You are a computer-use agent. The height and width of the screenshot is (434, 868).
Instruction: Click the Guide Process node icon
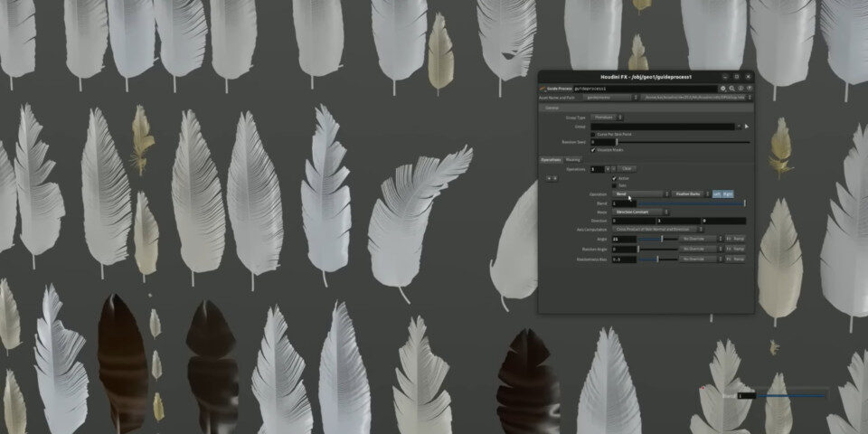click(542, 89)
